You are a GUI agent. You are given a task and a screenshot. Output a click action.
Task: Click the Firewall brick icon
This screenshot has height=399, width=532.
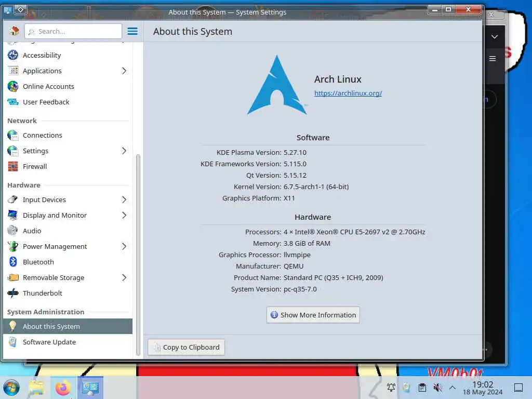click(x=13, y=167)
